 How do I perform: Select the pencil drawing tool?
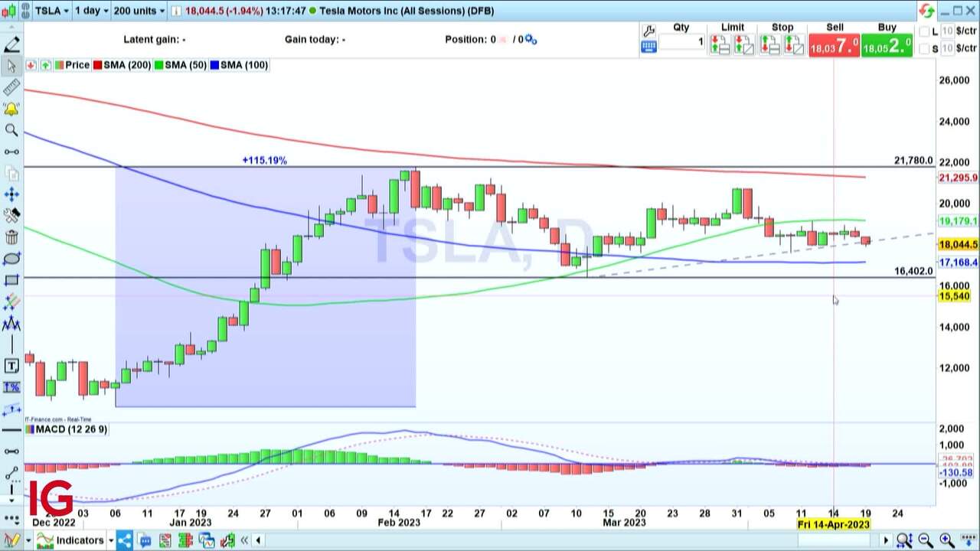pyautogui.click(x=11, y=44)
